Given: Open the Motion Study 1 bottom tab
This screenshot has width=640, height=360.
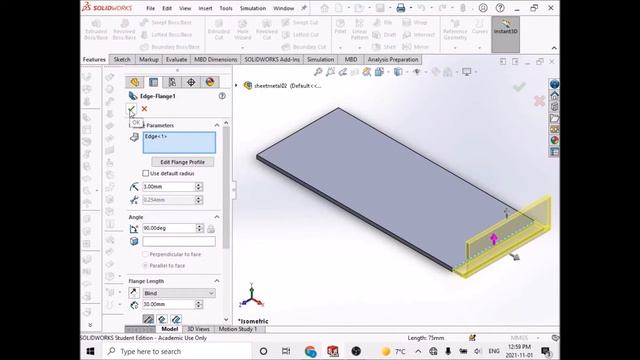Looking at the screenshot, I should click(x=238, y=329).
